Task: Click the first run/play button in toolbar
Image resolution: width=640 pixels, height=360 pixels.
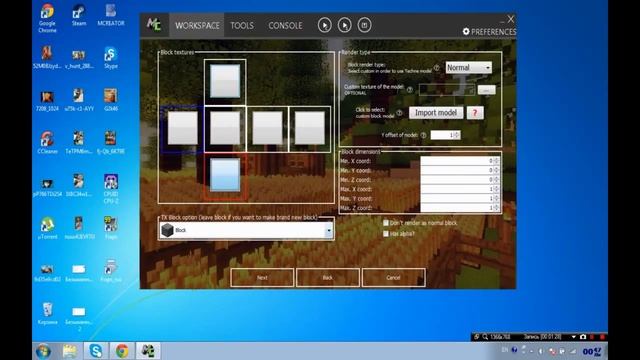Action: [324, 25]
